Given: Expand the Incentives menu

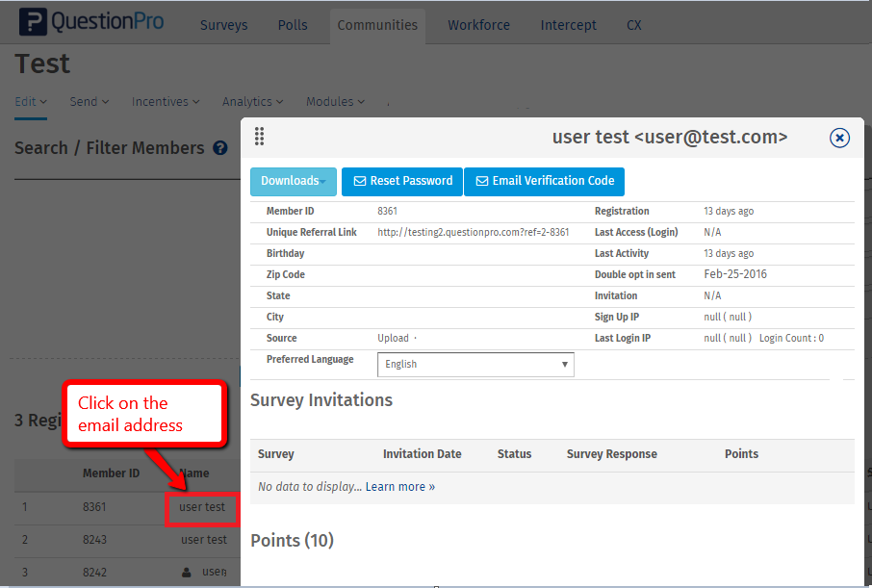Looking at the screenshot, I should pos(166,102).
